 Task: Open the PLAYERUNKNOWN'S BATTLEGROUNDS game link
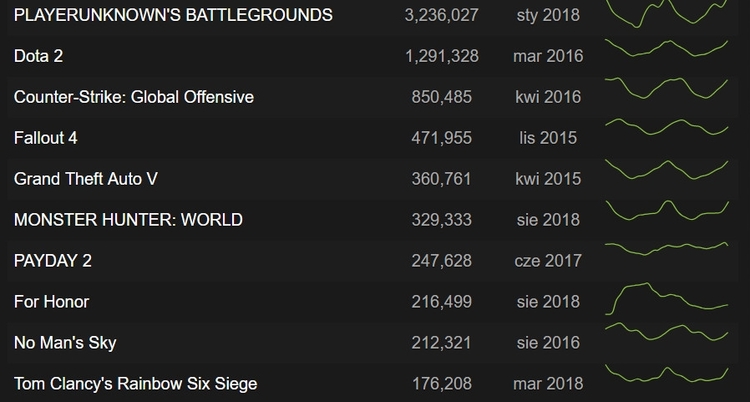pyautogui.click(x=173, y=15)
